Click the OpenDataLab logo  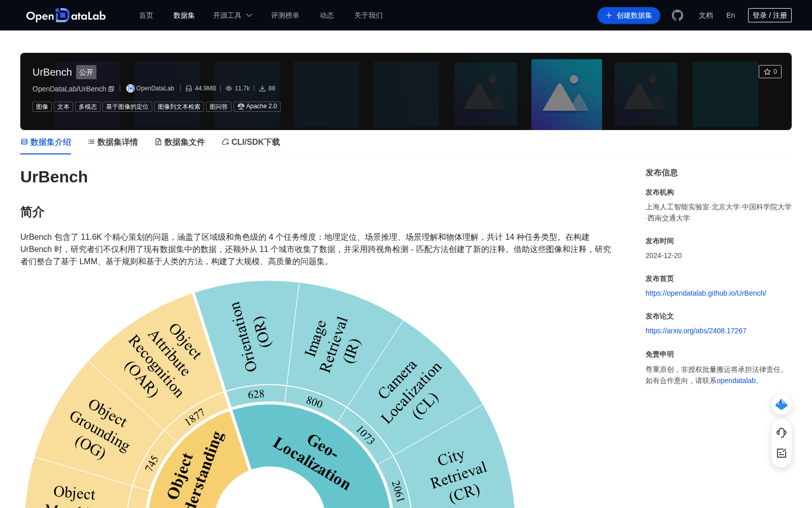[x=66, y=15]
